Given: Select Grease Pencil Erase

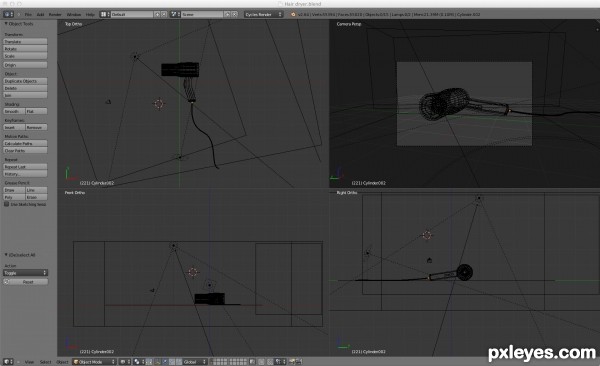Looking at the screenshot, I should (36, 197).
